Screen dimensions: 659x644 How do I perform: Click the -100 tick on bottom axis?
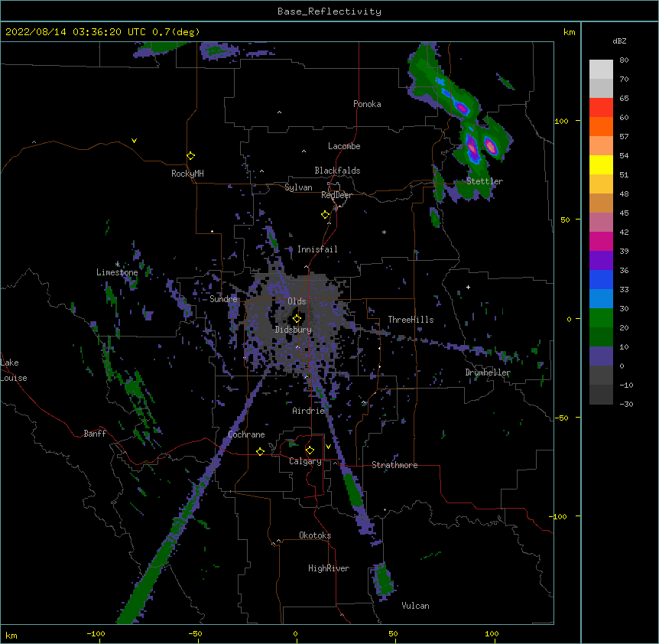click(96, 633)
